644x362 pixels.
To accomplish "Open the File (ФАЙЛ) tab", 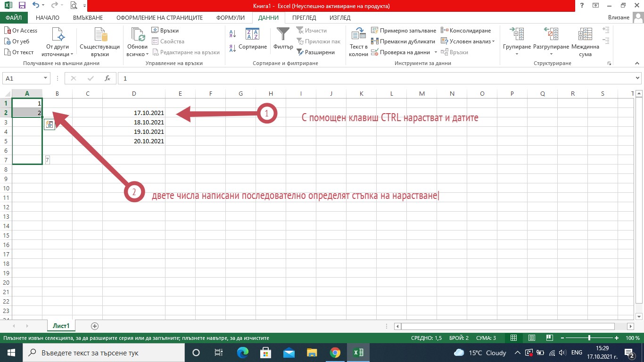I will (14, 17).
